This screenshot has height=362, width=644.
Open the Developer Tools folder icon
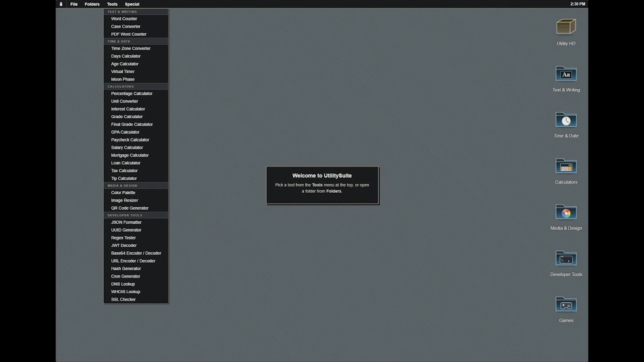point(566,258)
